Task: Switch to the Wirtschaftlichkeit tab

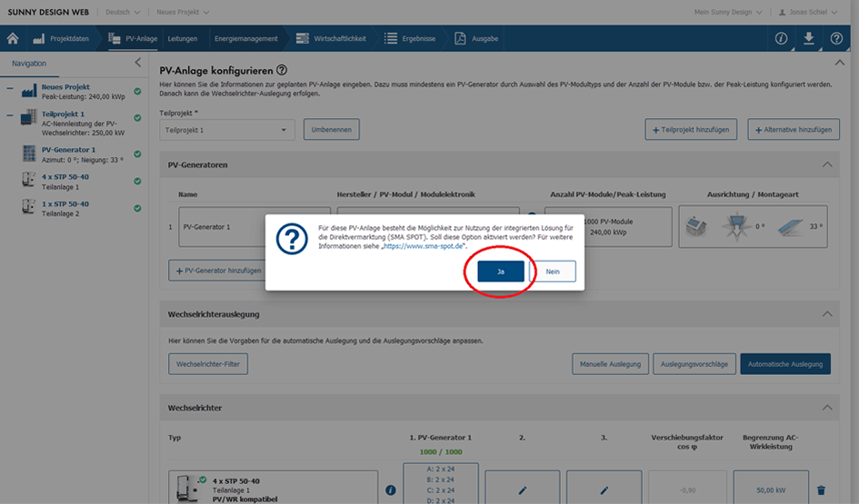Action: pos(338,39)
